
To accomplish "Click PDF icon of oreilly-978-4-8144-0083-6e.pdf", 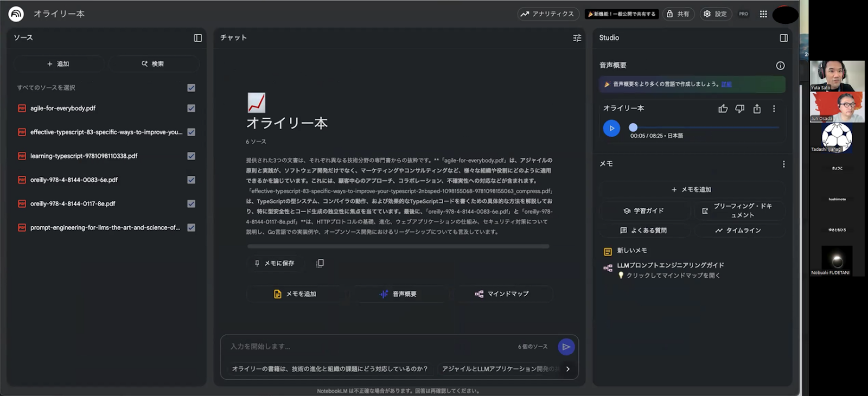I will pyautogui.click(x=22, y=180).
